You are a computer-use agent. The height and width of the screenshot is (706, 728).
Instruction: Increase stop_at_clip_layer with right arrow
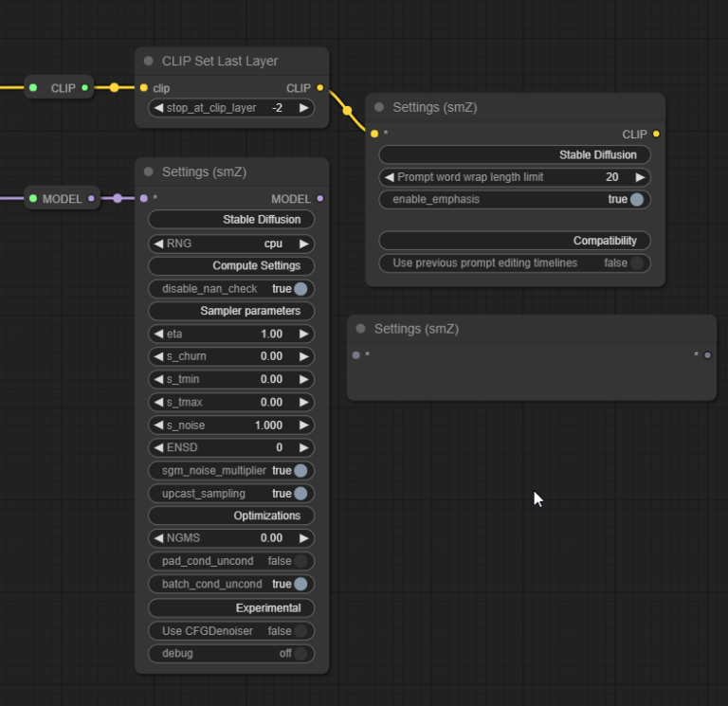pos(303,108)
